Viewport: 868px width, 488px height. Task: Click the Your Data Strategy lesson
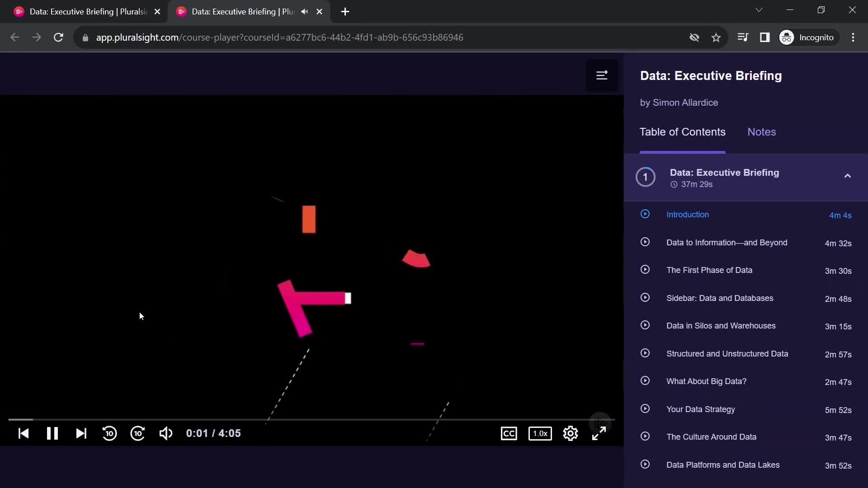(701, 409)
